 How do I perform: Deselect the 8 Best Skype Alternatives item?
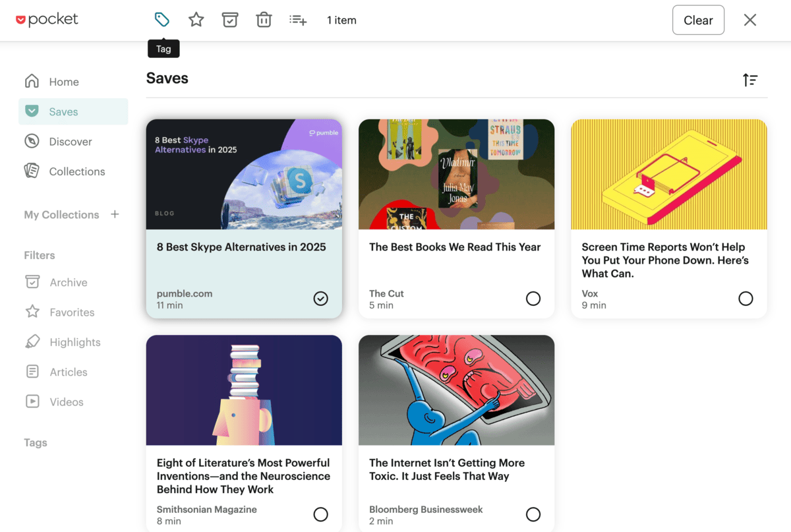pos(320,299)
